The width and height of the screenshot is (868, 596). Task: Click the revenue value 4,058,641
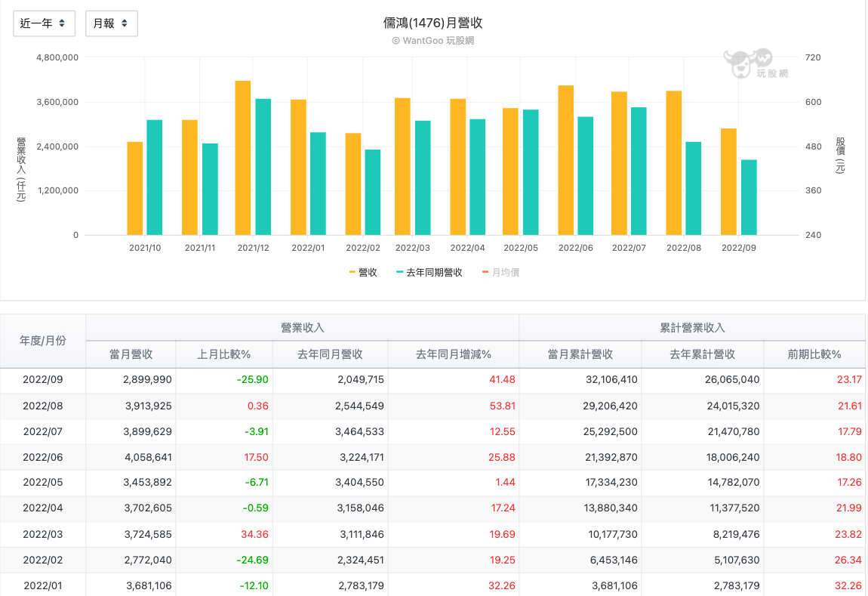tap(149, 458)
